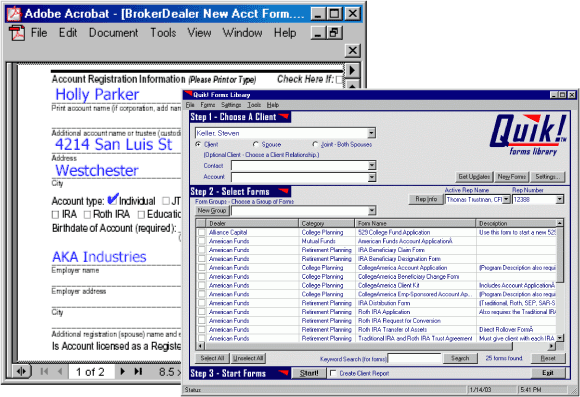The width and height of the screenshot is (580, 397).
Task: Tick the Roth IRA checkbox on the PDF form
Action: click(87, 215)
